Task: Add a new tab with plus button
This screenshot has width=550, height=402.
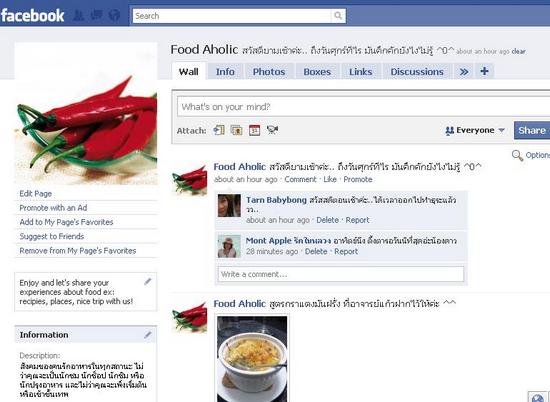Action: [485, 71]
